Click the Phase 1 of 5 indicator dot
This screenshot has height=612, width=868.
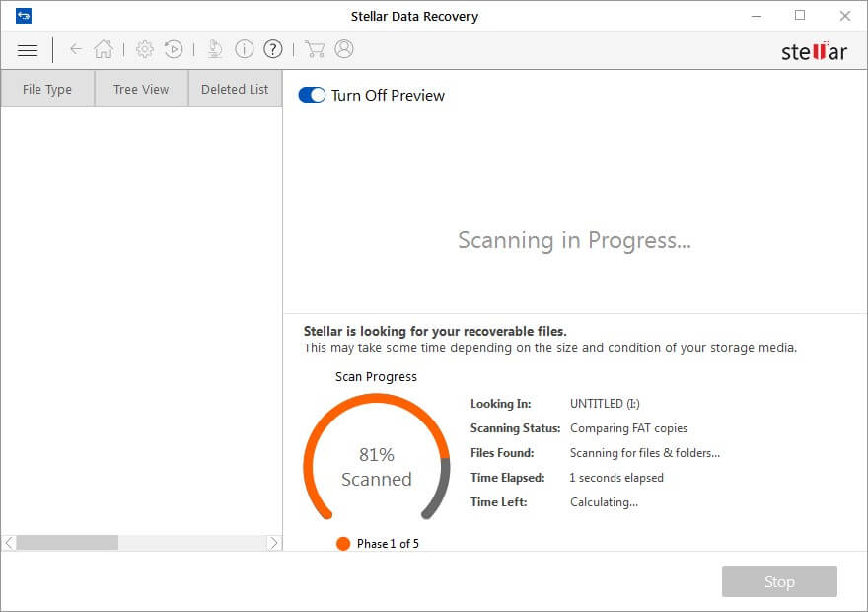coord(342,543)
